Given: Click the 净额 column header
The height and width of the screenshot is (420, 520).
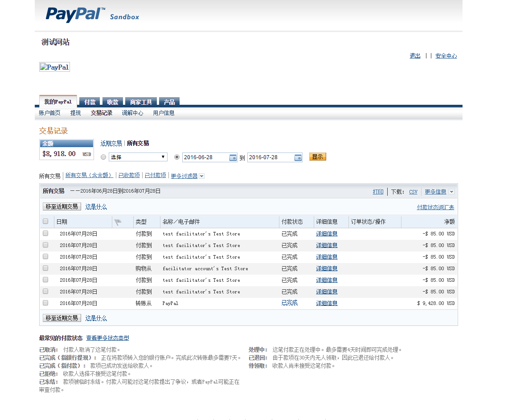Looking at the screenshot, I should click(449, 222).
